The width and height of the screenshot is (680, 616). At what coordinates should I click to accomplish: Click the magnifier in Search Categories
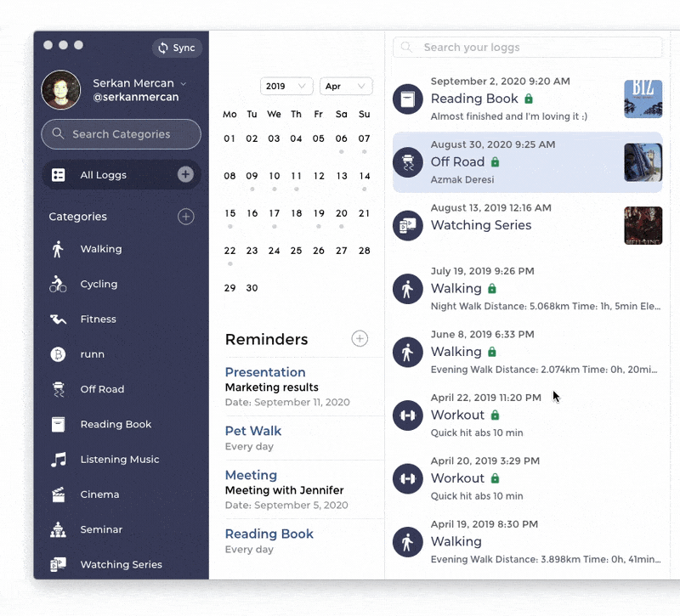pyautogui.click(x=58, y=133)
